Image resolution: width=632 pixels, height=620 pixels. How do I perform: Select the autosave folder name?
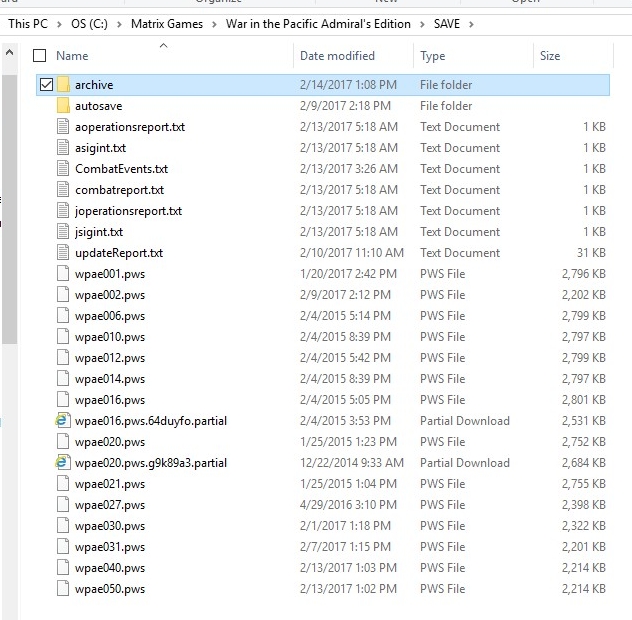[x=98, y=106]
